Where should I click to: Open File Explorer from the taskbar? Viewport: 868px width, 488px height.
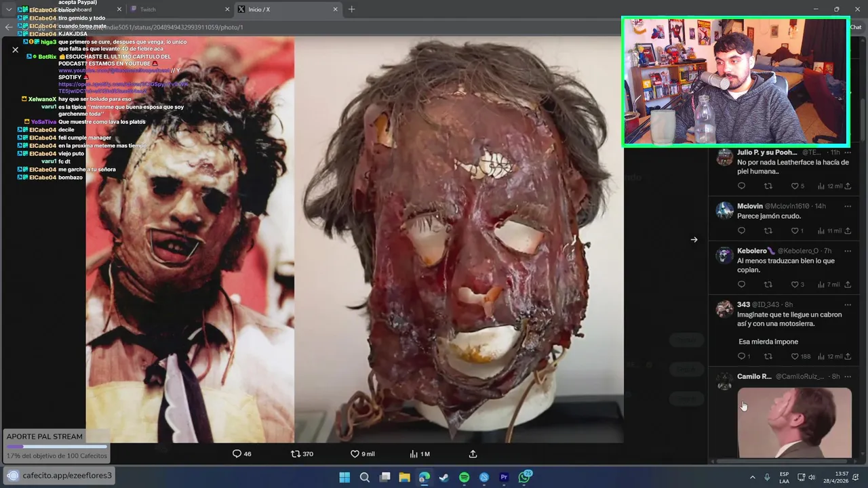[x=404, y=477]
